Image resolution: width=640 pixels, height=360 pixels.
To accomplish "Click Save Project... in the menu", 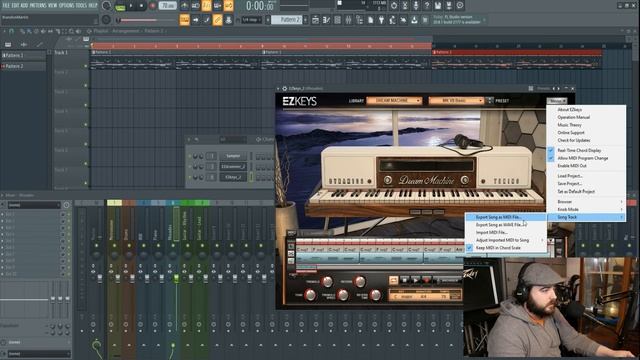I will 570,184.
